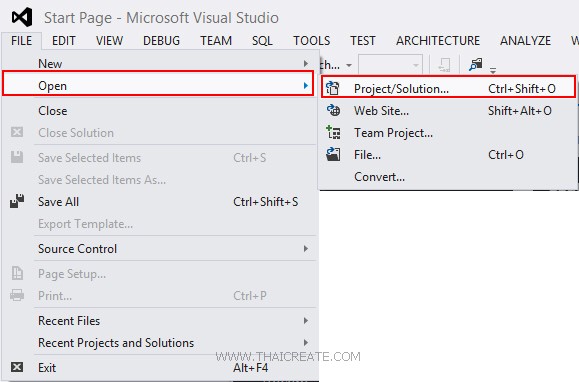This screenshot has height=382, width=579.
Task: Choose Page Setup menu entry
Action: 159,273
